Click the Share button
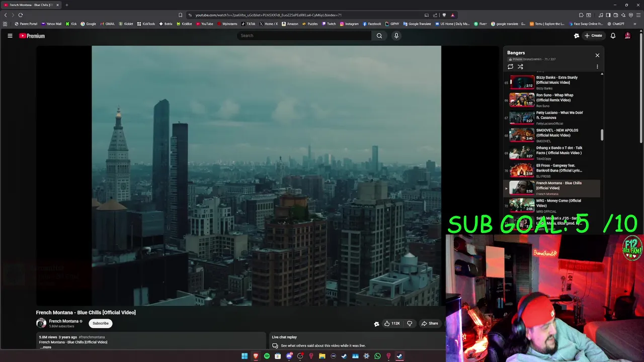644x362 pixels. (x=430, y=323)
